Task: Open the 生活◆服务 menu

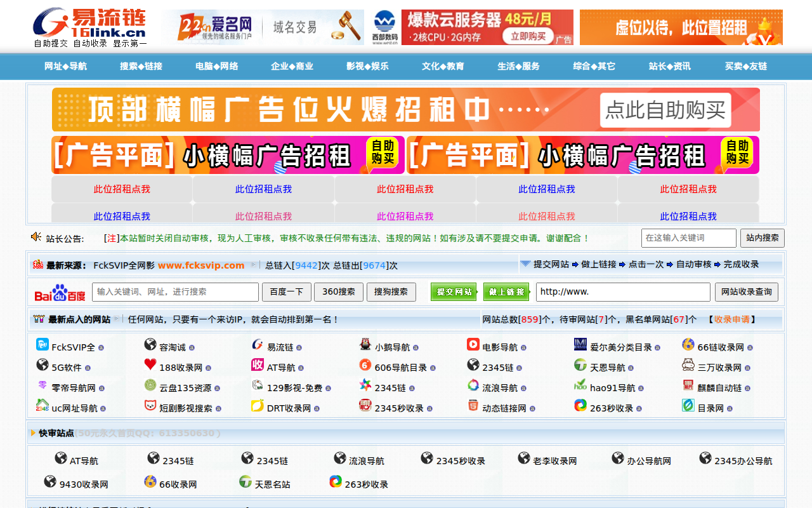Action: click(x=518, y=66)
